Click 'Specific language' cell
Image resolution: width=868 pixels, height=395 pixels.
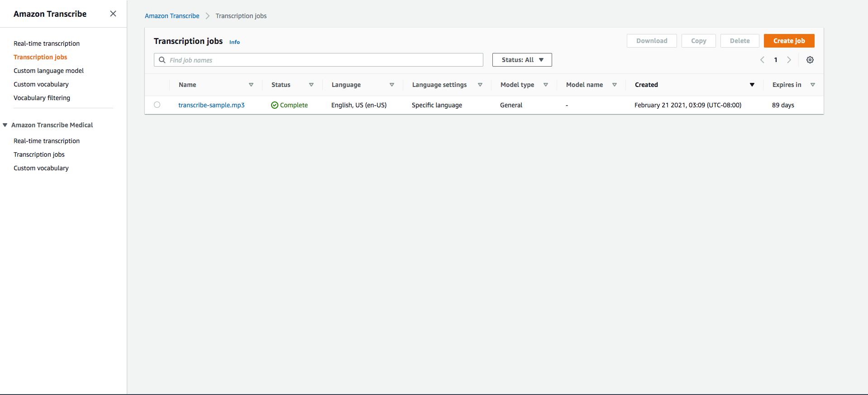[437, 105]
